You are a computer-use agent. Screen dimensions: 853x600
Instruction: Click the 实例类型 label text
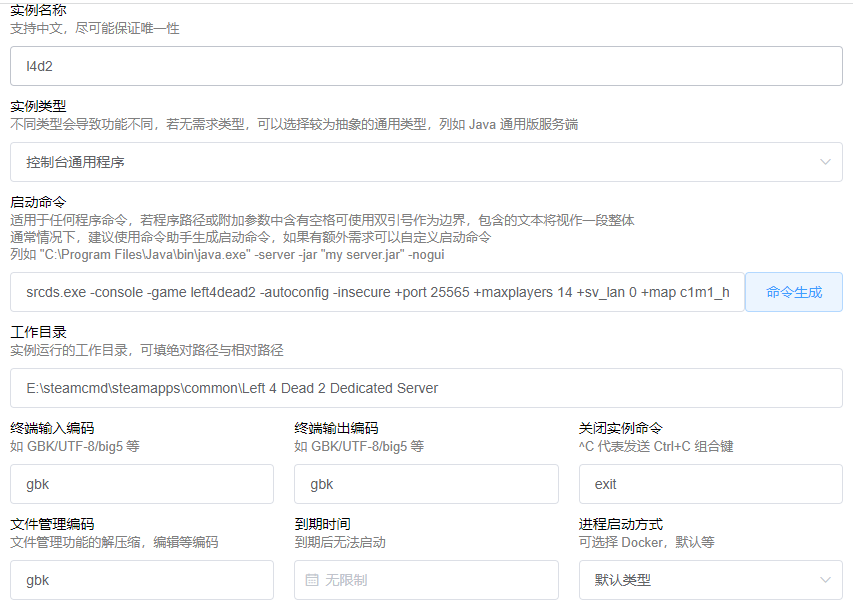(x=38, y=106)
